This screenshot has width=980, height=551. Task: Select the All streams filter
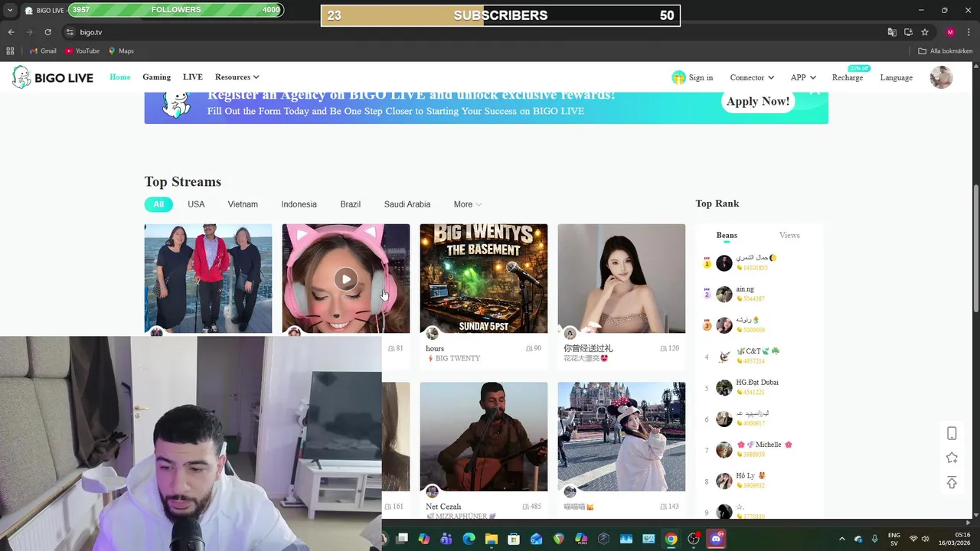[x=158, y=204]
